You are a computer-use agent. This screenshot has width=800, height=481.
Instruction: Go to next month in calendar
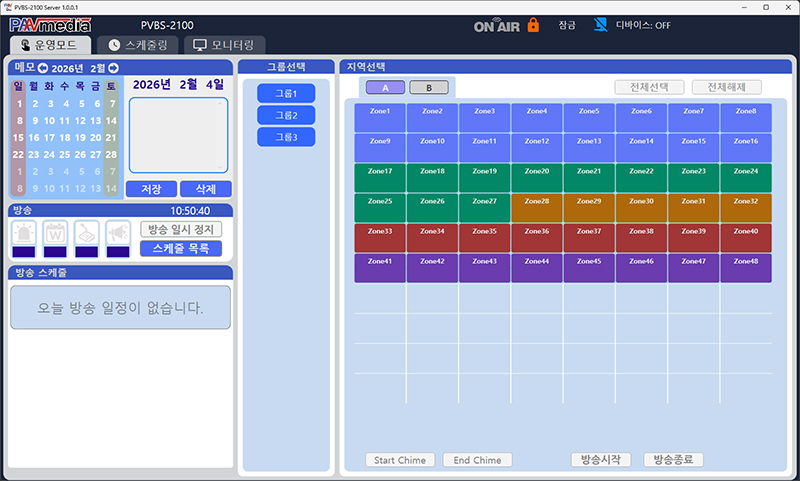click(113, 68)
